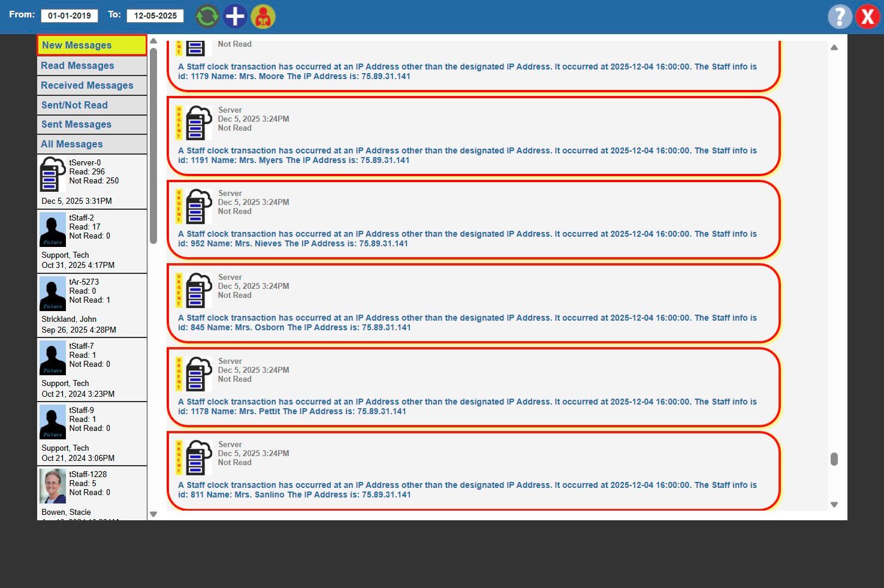Screen dimensions: 884x588
Task: Open the Sent/Not Read tab
Action: tap(92, 105)
